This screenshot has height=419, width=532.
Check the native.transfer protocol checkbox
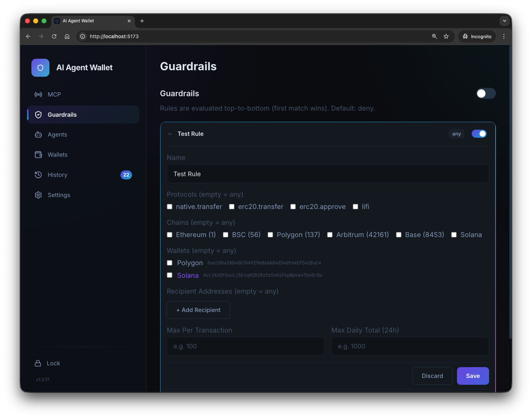pyautogui.click(x=170, y=207)
